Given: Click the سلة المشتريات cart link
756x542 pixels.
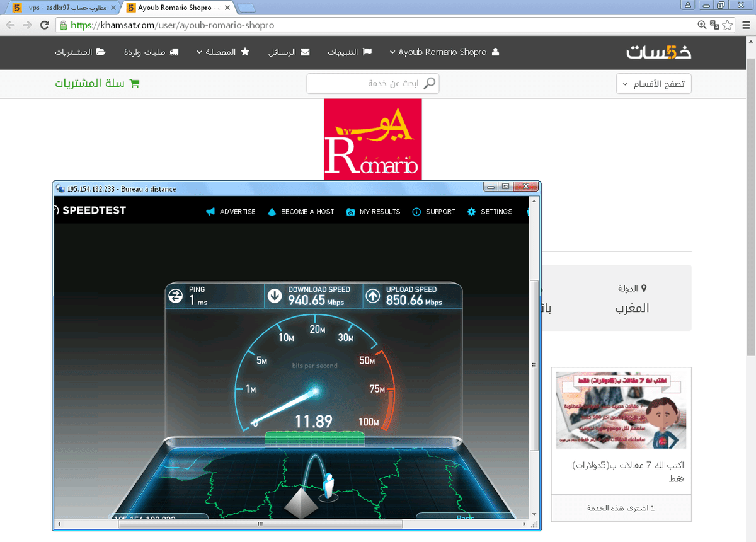Looking at the screenshot, I should click(97, 83).
